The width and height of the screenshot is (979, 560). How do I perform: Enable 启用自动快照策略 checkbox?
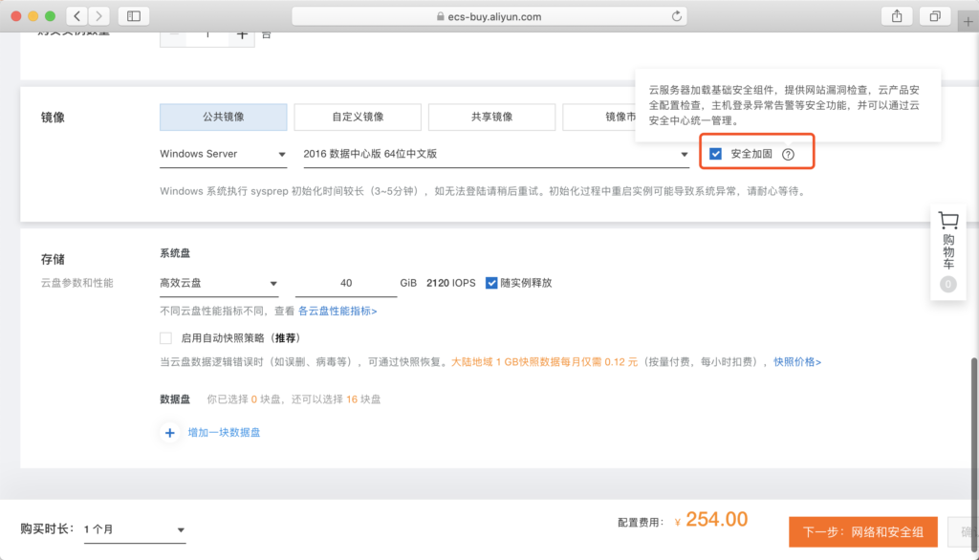tap(166, 338)
